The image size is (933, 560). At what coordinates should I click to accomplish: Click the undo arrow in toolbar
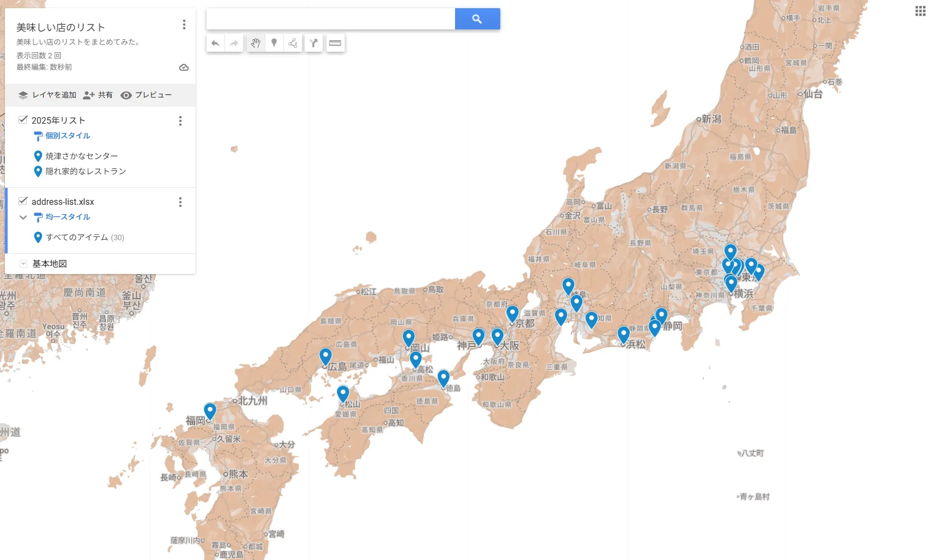(215, 43)
